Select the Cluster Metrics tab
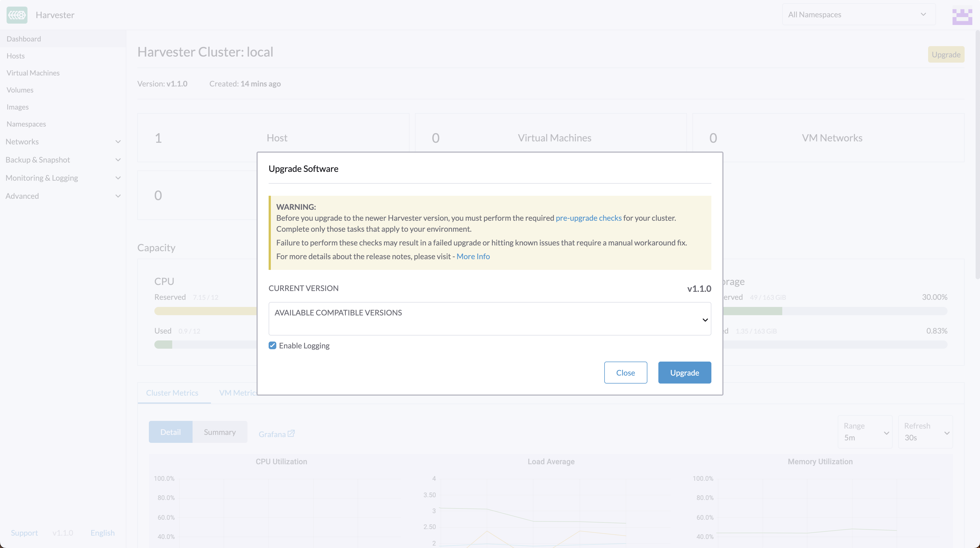The width and height of the screenshot is (980, 548). [x=172, y=392]
